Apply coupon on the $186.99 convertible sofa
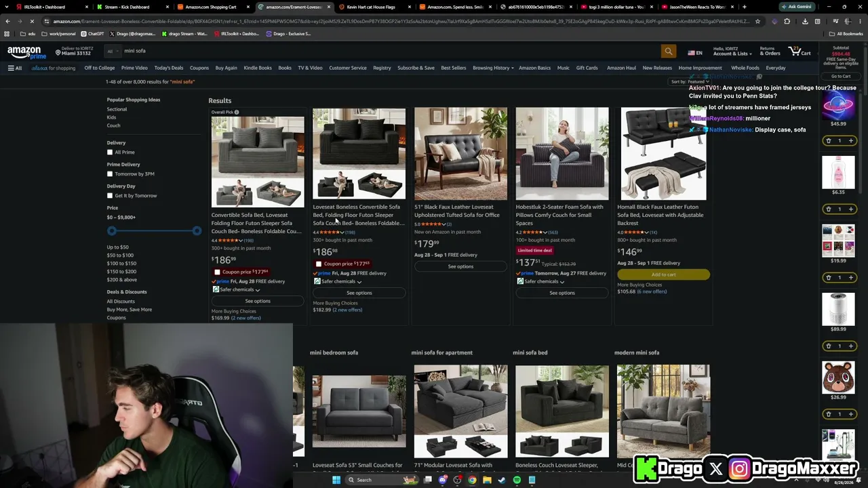Image resolution: width=868 pixels, height=488 pixels. coord(217,272)
